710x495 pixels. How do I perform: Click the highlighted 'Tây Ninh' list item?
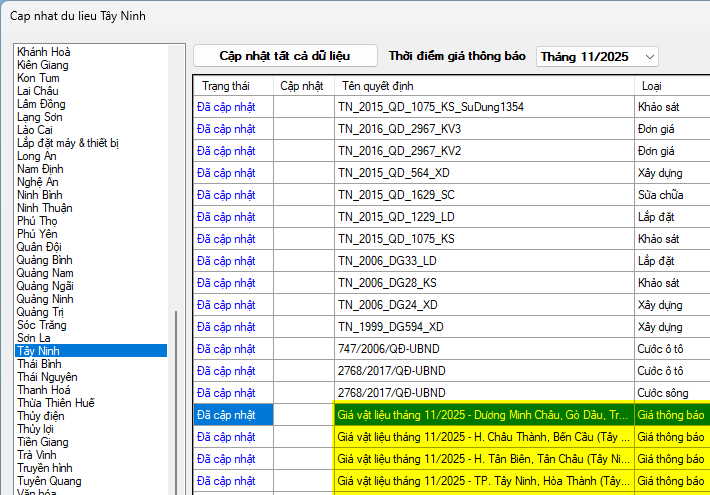tap(39, 351)
